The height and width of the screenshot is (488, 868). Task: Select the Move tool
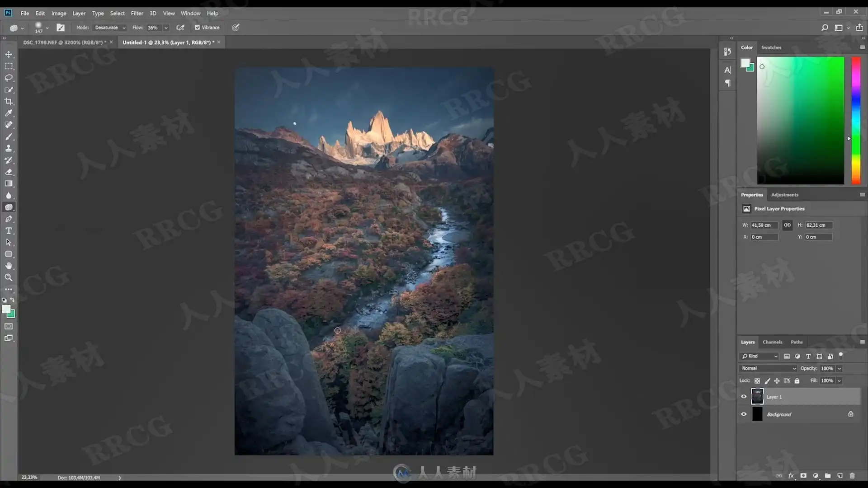point(9,54)
